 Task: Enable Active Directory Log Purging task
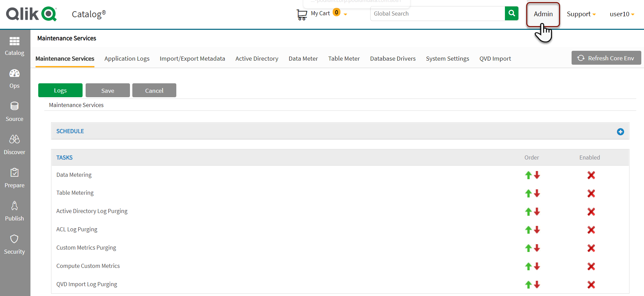pos(591,212)
